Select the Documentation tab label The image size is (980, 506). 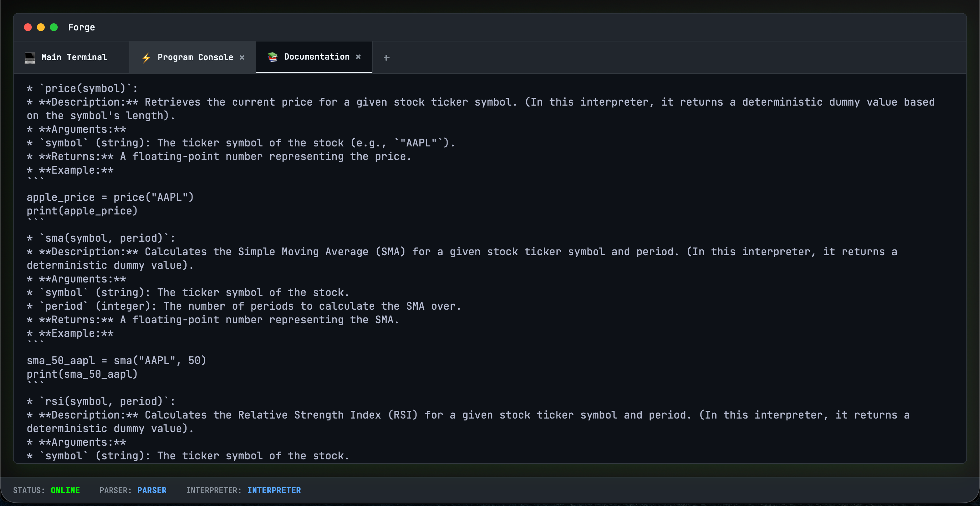[x=317, y=57]
